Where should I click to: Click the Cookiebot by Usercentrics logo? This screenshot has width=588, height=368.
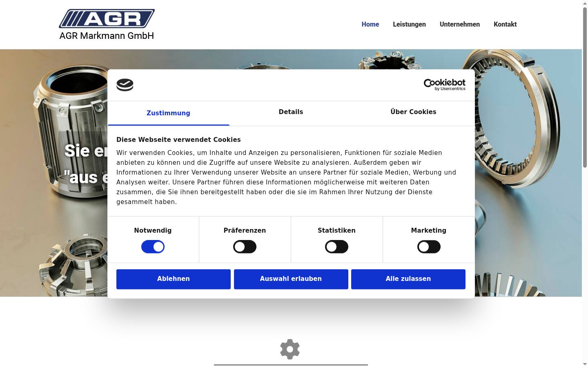point(444,85)
